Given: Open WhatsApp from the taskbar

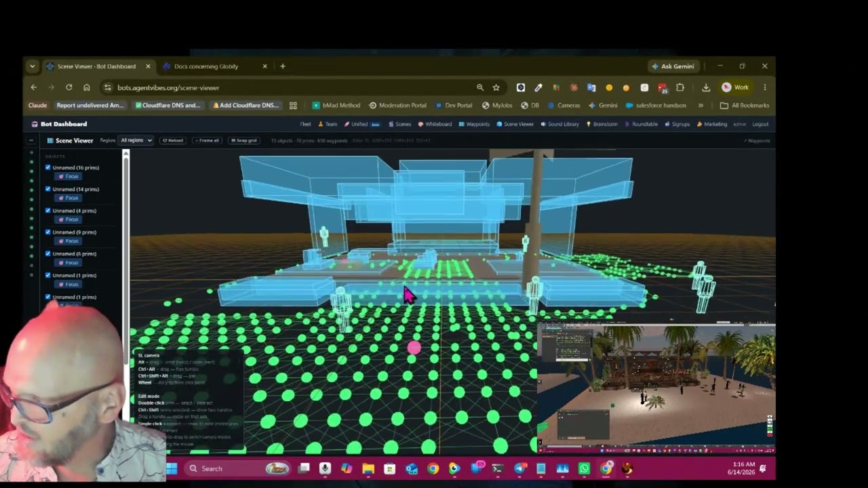Looking at the screenshot, I should pos(584,468).
